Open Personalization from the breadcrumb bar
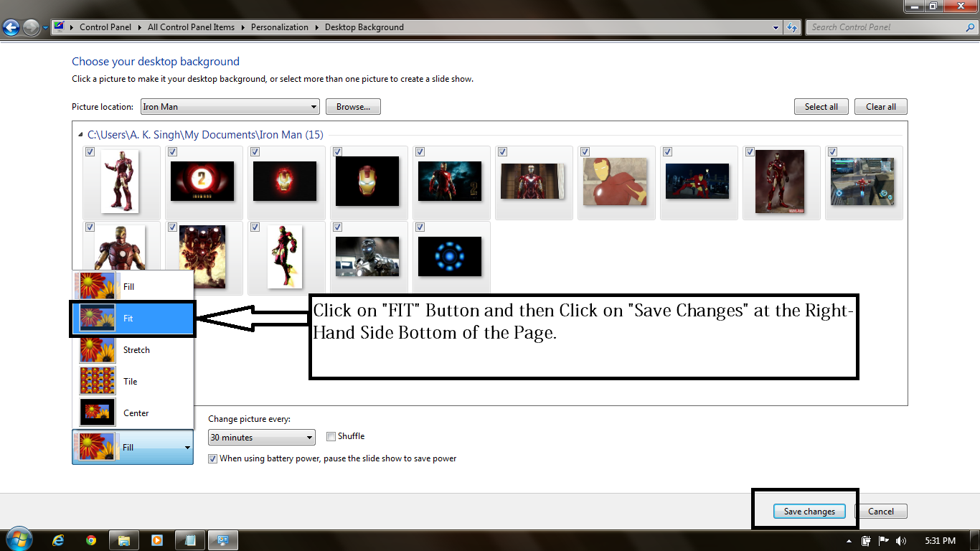The width and height of the screenshot is (980, 551). tap(280, 27)
